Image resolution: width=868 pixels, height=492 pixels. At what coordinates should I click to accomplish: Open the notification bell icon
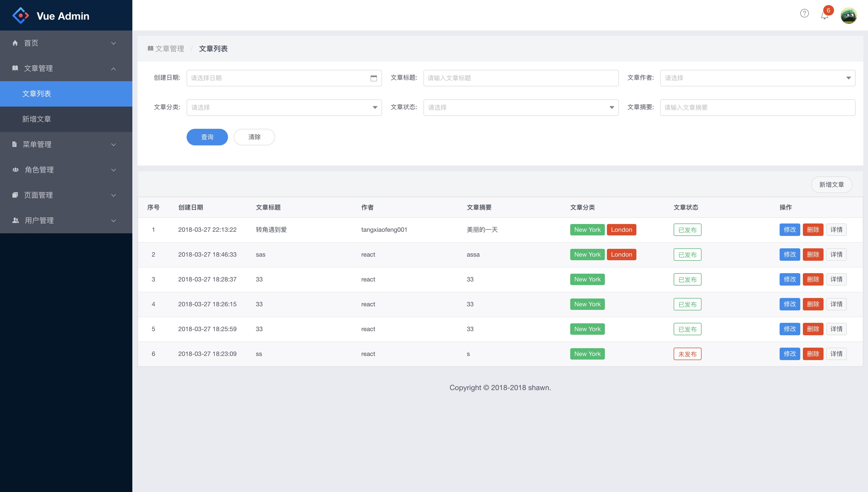824,15
